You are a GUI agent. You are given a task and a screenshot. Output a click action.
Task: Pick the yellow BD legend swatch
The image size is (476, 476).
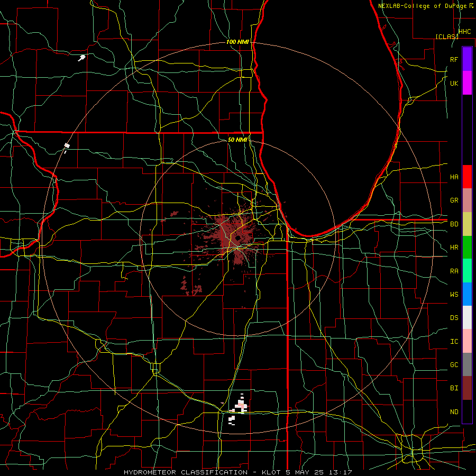[467, 224]
